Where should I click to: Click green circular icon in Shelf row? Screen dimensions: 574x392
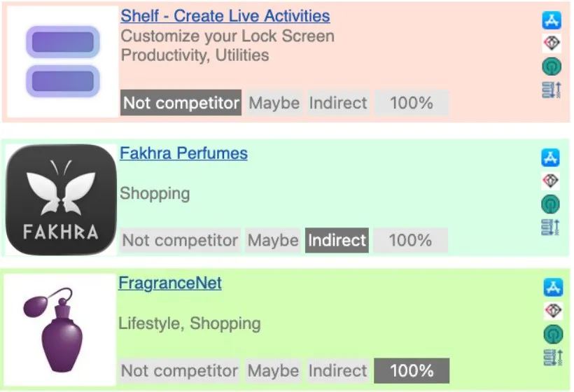click(x=552, y=66)
